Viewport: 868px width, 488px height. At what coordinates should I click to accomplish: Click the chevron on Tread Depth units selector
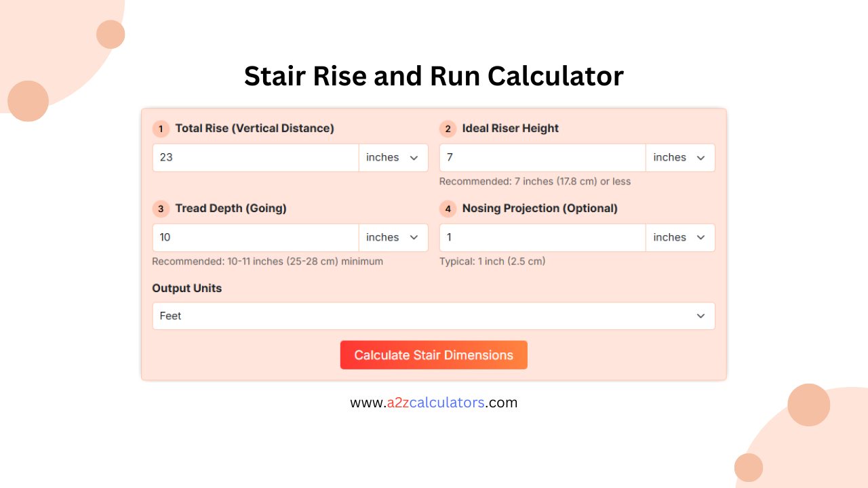pos(413,237)
